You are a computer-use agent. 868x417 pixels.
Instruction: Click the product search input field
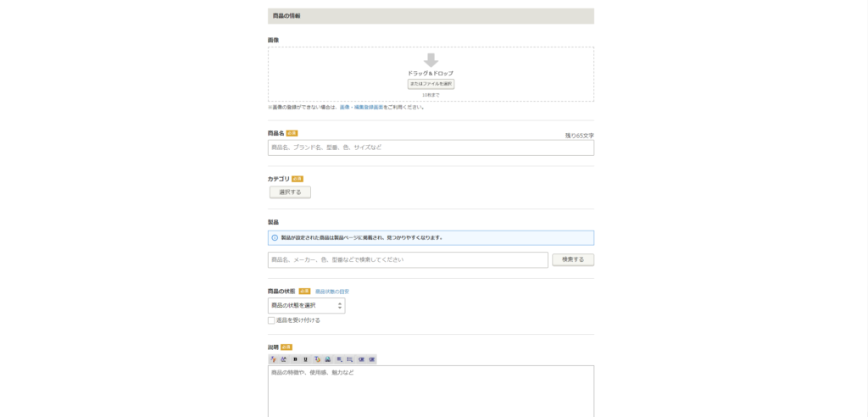pyautogui.click(x=408, y=259)
